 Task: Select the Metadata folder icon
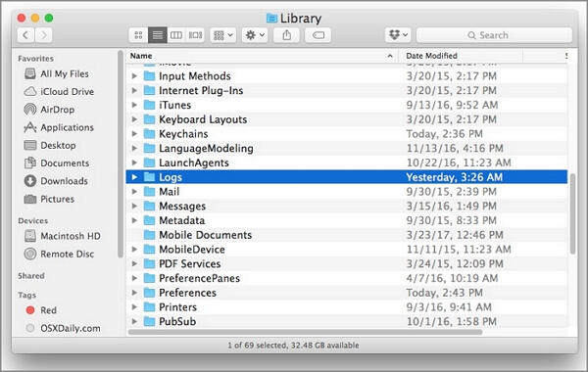click(x=149, y=220)
